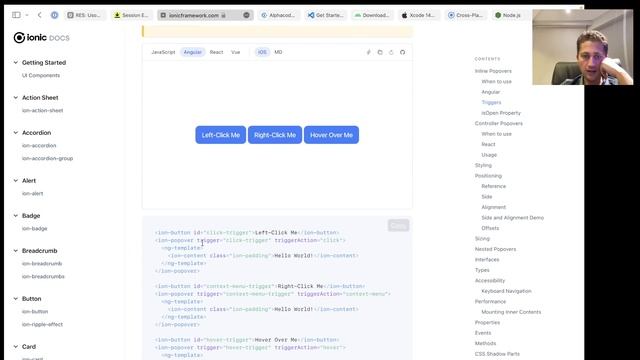This screenshot has height=360, width=640.
Task: Open the UI Components page
Action: (41, 76)
